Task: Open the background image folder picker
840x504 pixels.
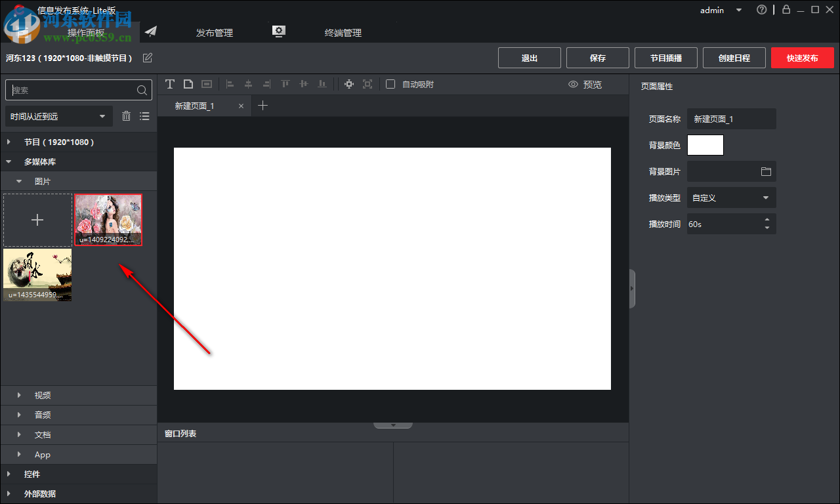Action: (x=766, y=171)
